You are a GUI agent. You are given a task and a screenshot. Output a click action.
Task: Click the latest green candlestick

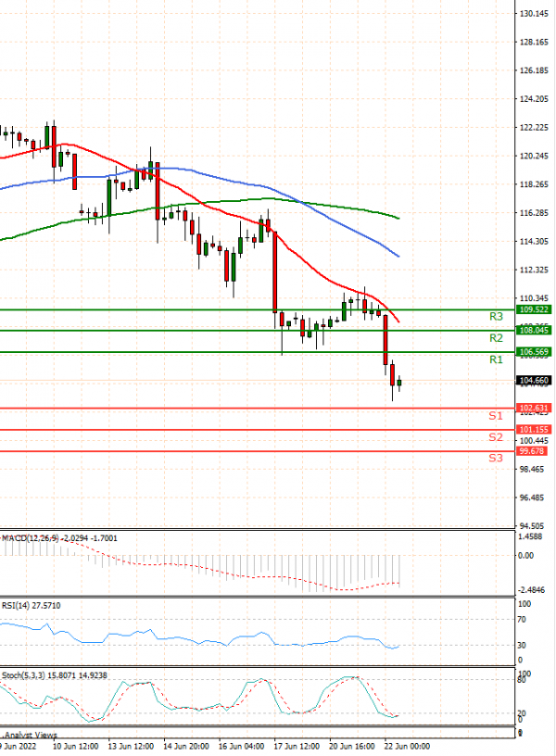pyautogui.click(x=399, y=383)
